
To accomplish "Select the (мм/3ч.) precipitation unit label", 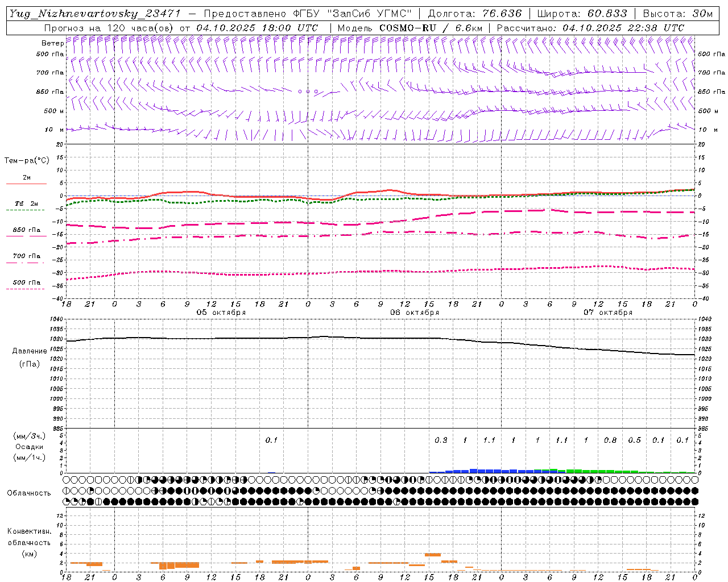I will 30,436.
